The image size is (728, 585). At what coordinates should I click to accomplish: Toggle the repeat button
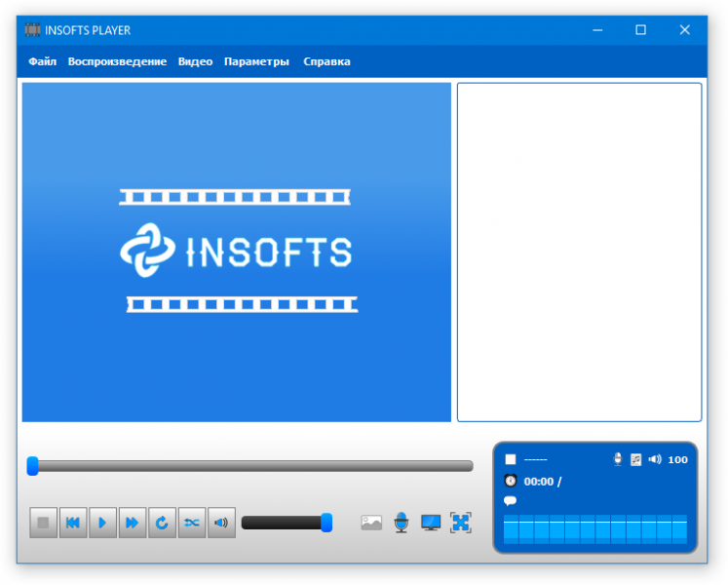tap(162, 523)
